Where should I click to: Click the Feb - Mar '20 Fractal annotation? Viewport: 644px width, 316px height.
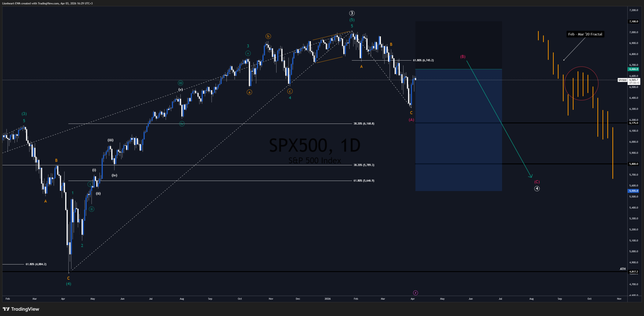(x=585, y=34)
